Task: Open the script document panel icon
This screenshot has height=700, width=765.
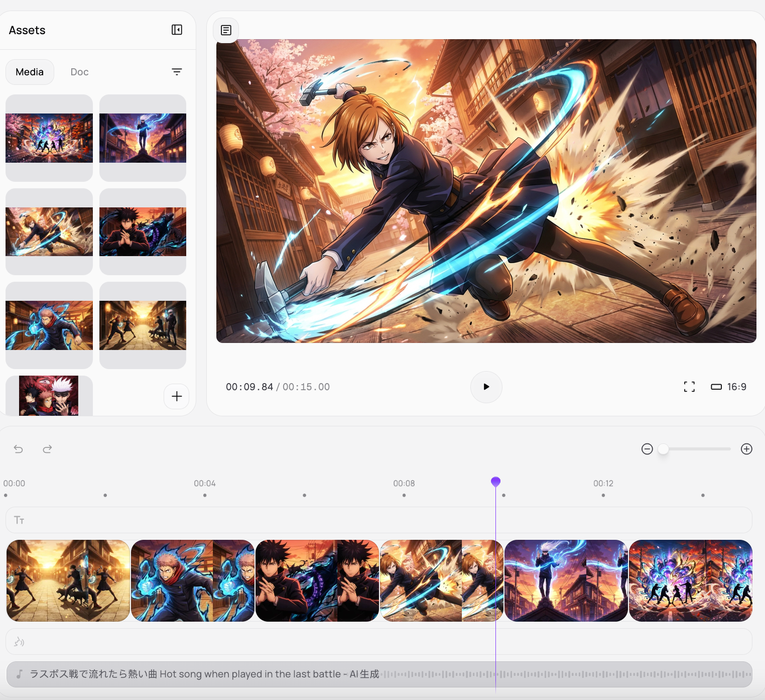Action: pos(226,30)
